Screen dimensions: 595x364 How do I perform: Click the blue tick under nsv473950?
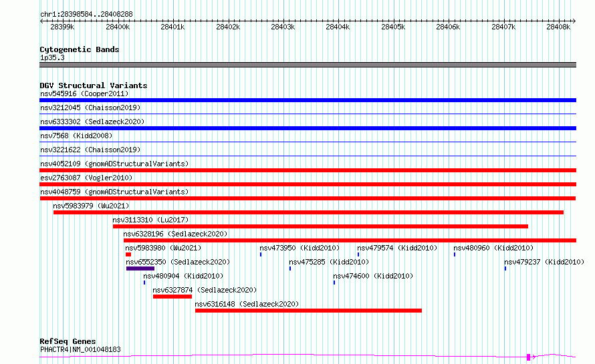point(261,254)
